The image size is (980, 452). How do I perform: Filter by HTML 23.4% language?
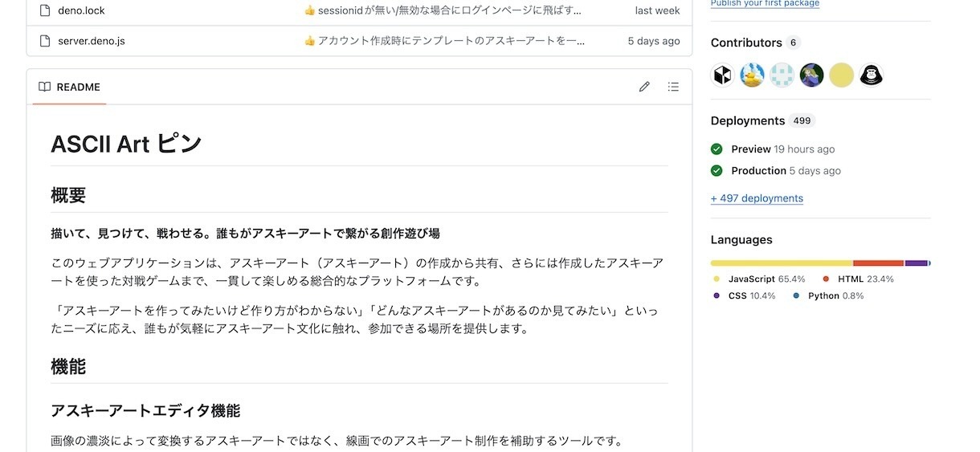[x=858, y=279]
